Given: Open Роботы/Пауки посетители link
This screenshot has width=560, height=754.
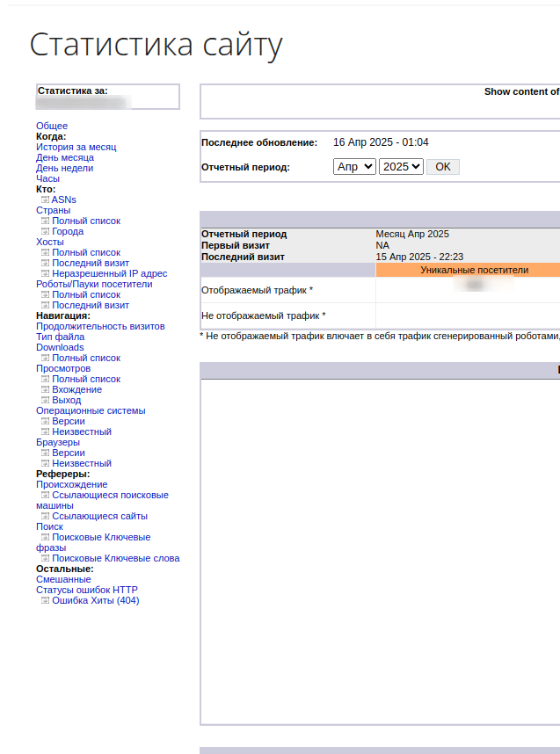Looking at the screenshot, I should point(94,284).
